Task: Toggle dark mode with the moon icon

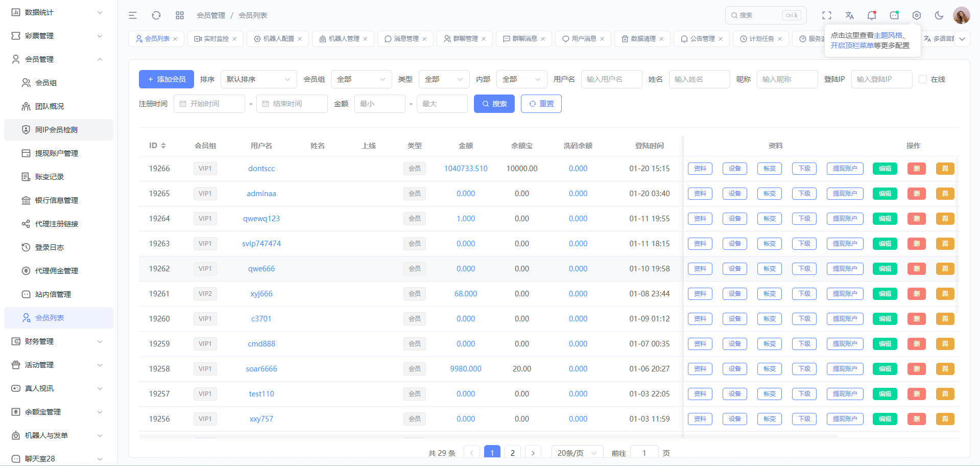Action: pos(939,15)
